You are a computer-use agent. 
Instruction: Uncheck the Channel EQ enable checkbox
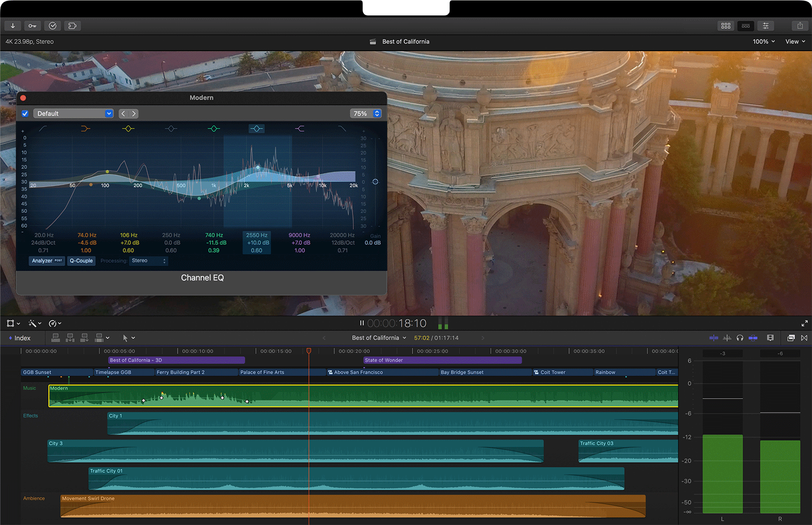[x=25, y=114]
